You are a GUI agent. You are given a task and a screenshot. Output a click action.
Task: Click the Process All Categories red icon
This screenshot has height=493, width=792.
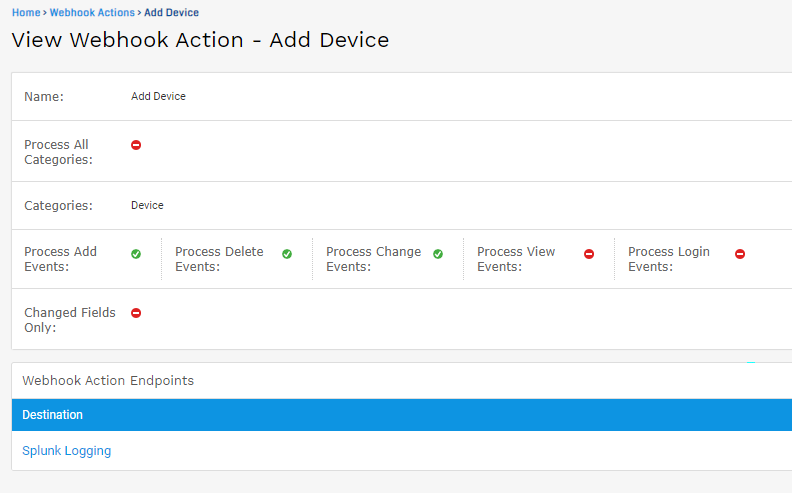[x=136, y=145]
